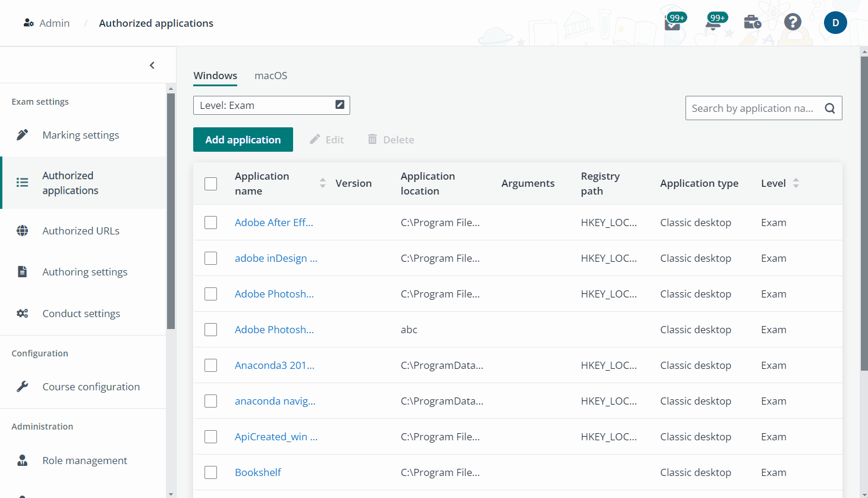Check the Bookshelf row checkbox

point(211,472)
